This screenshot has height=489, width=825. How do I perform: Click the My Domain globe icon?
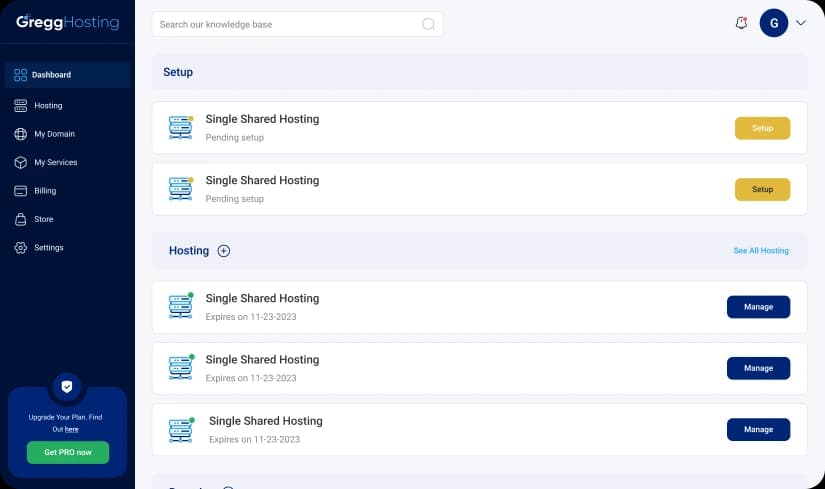pos(21,134)
